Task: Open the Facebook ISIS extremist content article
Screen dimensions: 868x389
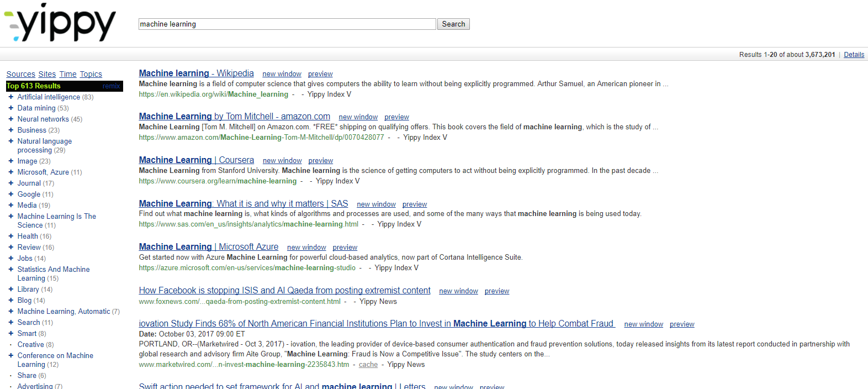Action: point(284,290)
